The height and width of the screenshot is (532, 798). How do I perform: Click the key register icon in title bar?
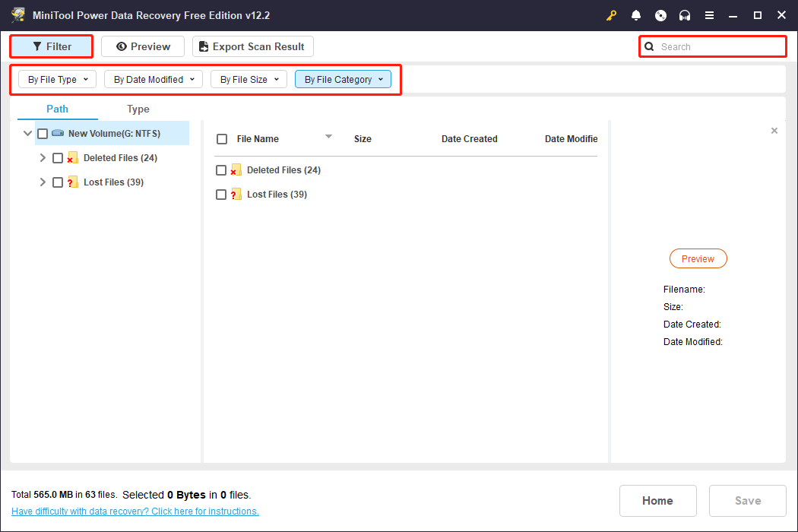(x=611, y=15)
